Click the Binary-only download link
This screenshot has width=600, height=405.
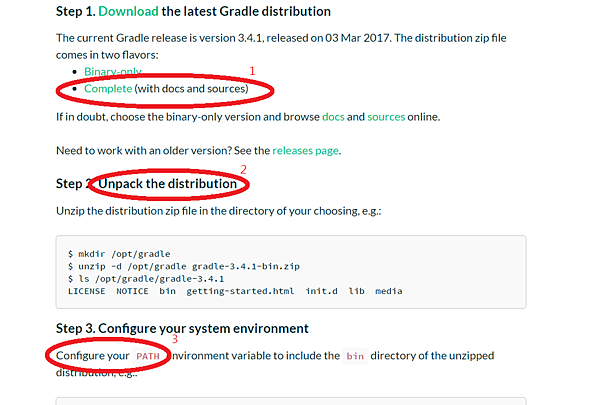tap(112, 71)
